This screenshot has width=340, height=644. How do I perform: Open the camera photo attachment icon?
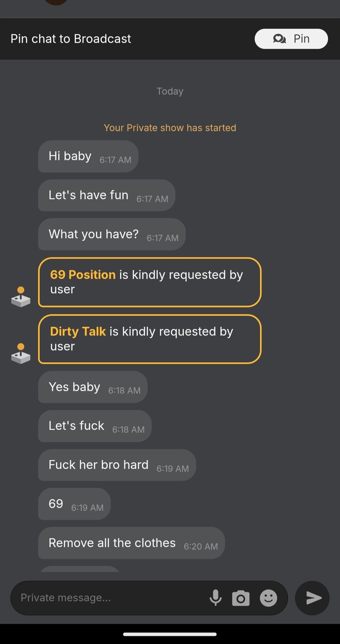241,598
